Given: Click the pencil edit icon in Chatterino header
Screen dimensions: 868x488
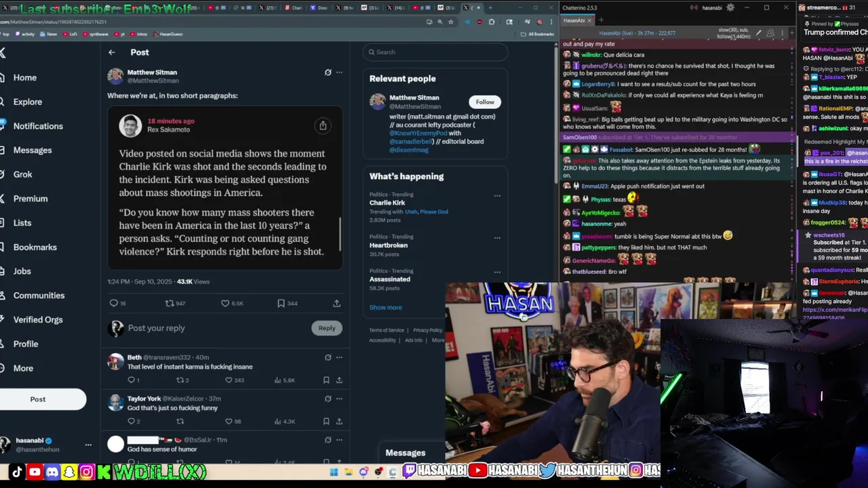Looking at the screenshot, I should tap(759, 33).
